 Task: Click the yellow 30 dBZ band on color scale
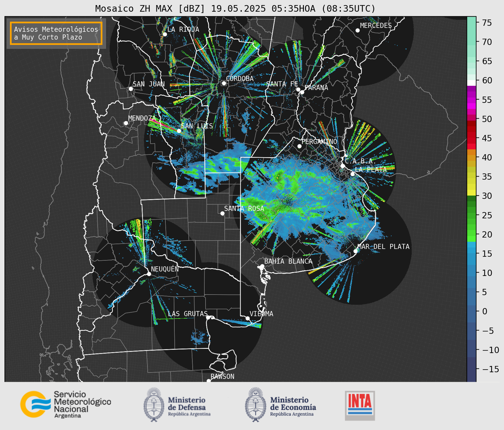(x=471, y=193)
